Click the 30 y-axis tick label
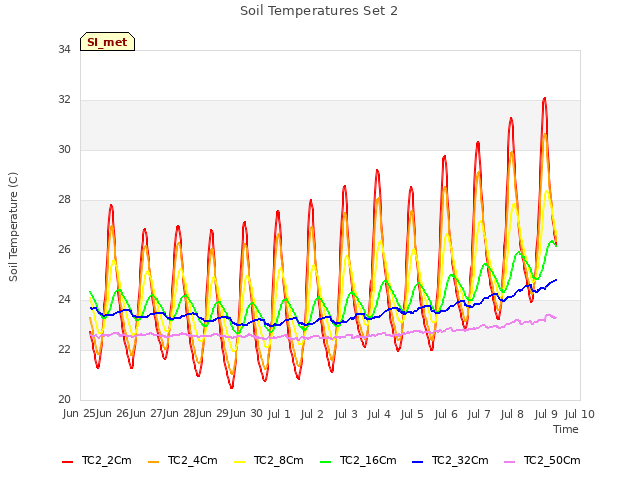The width and height of the screenshot is (640, 480). point(64,149)
